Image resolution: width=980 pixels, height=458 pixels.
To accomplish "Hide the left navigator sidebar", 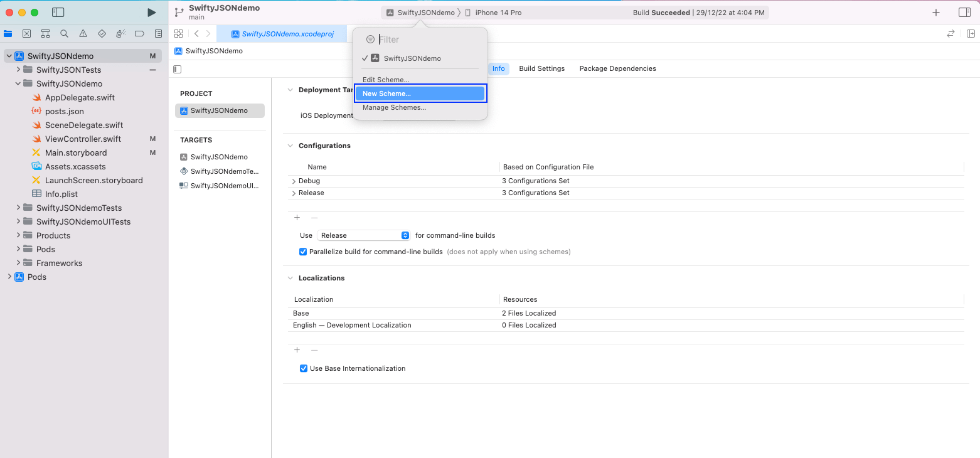I will 58,13.
